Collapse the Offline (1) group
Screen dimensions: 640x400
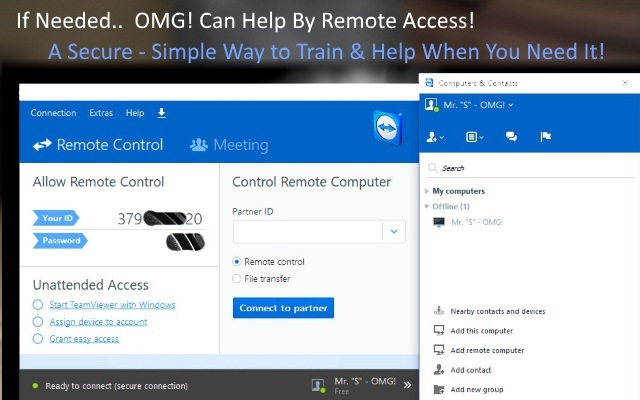point(428,206)
